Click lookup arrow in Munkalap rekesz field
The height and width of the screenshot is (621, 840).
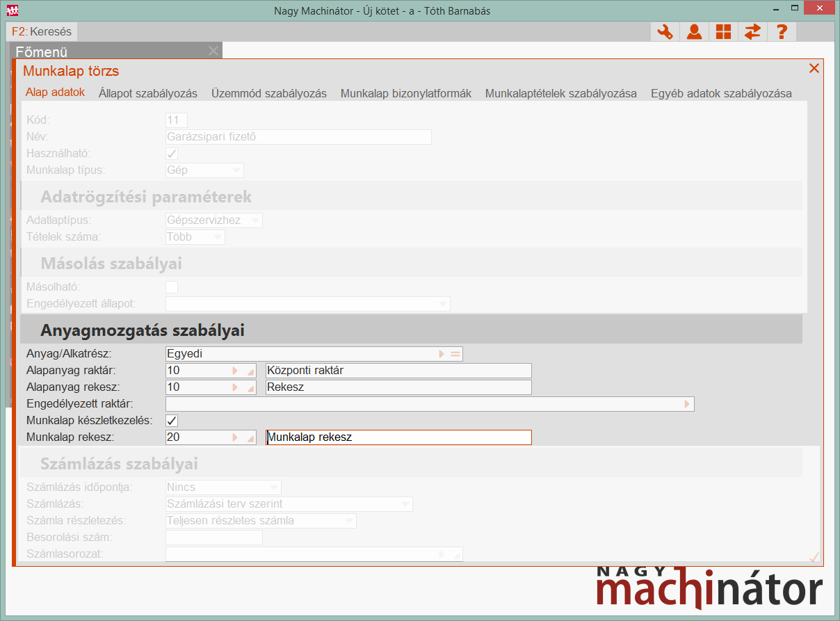click(x=235, y=437)
